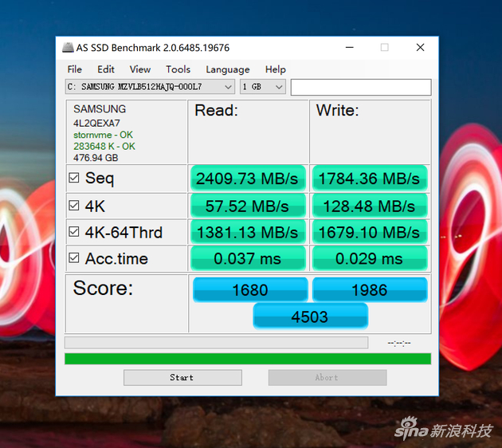Close the AS SSD Benchmark window
Viewport: 502px width, 448px height.
click(421, 48)
